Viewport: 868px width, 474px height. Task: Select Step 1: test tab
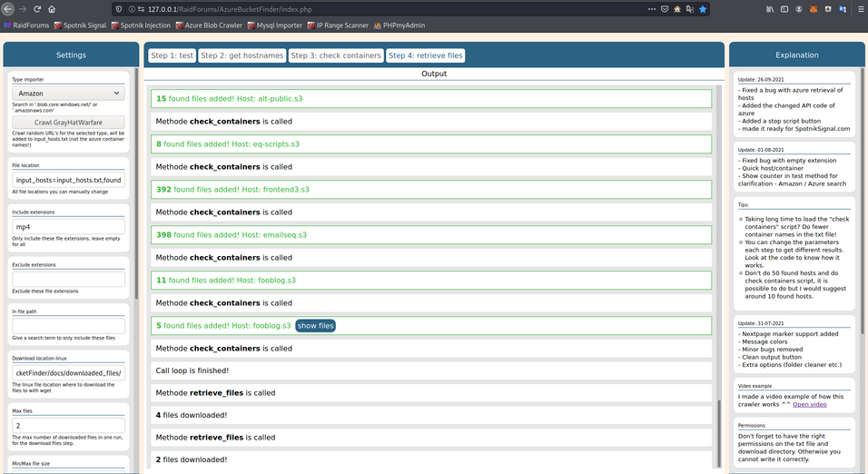172,55
